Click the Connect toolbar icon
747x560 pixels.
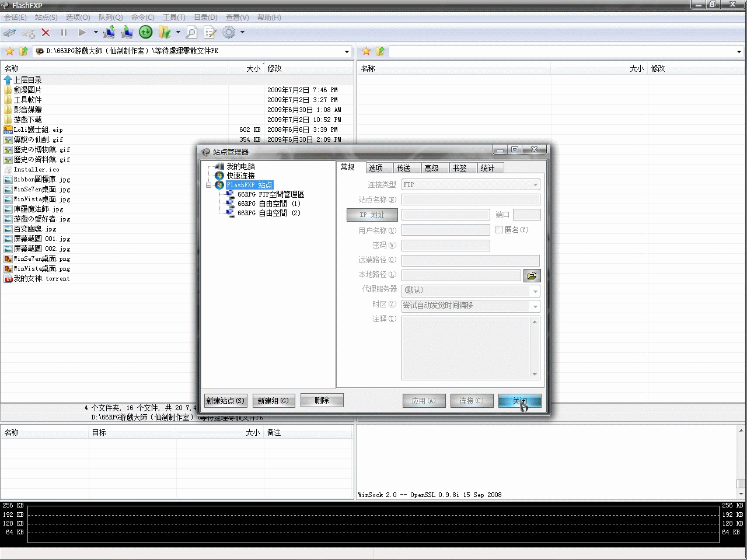tap(9, 33)
